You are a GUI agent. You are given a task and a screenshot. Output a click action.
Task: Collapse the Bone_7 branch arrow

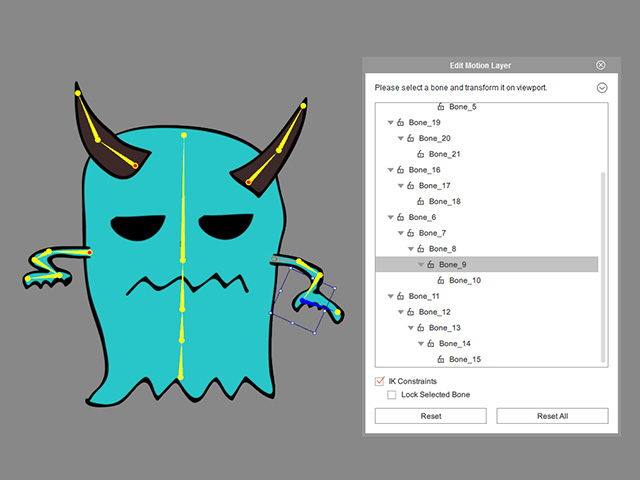pyautogui.click(x=401, y=233)
